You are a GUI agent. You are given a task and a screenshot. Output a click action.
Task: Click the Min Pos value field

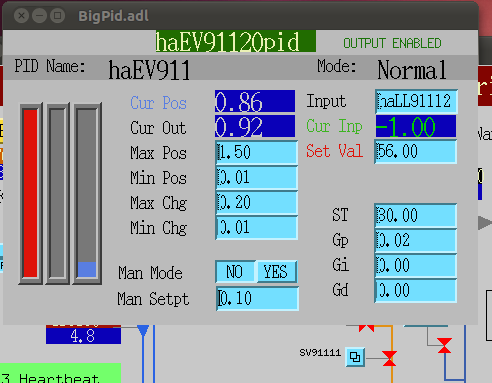tap(256, 177)
